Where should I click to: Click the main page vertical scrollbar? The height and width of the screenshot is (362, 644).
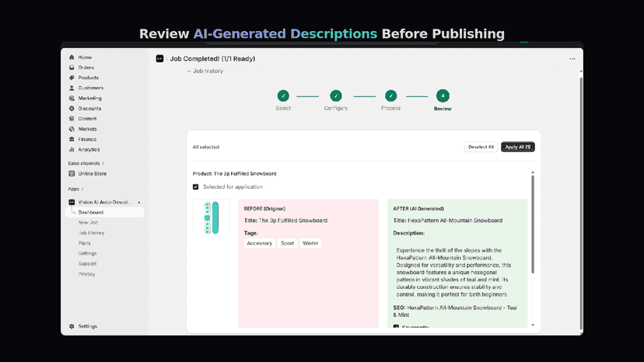click(581, 204)
